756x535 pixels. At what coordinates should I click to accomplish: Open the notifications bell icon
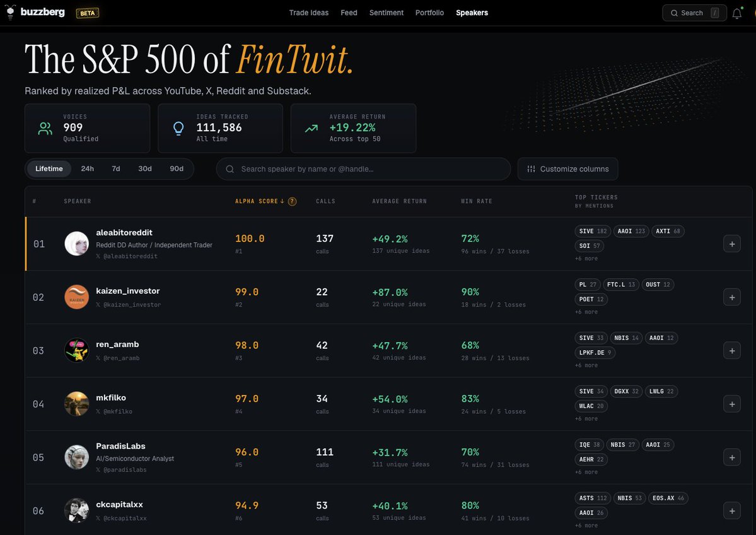tap(736, 13)
